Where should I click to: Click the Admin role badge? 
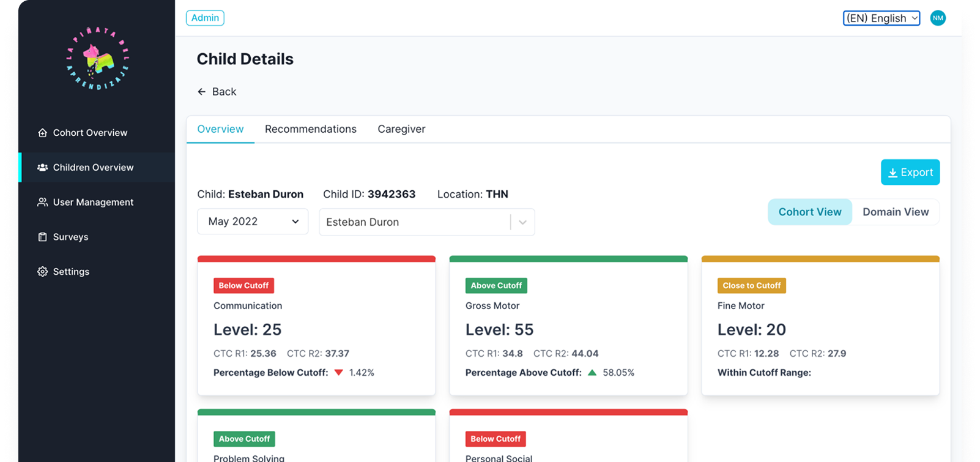coord(205,18)
